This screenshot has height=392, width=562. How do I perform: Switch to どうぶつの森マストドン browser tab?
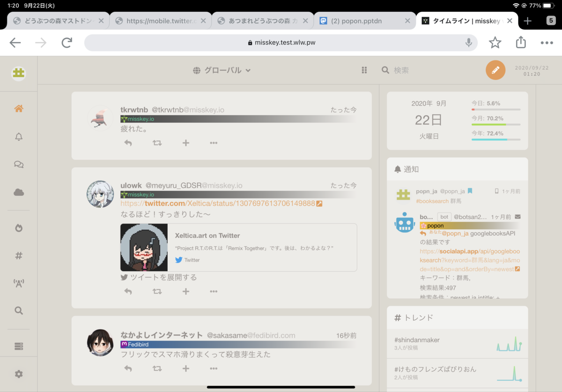coord(59,21)
